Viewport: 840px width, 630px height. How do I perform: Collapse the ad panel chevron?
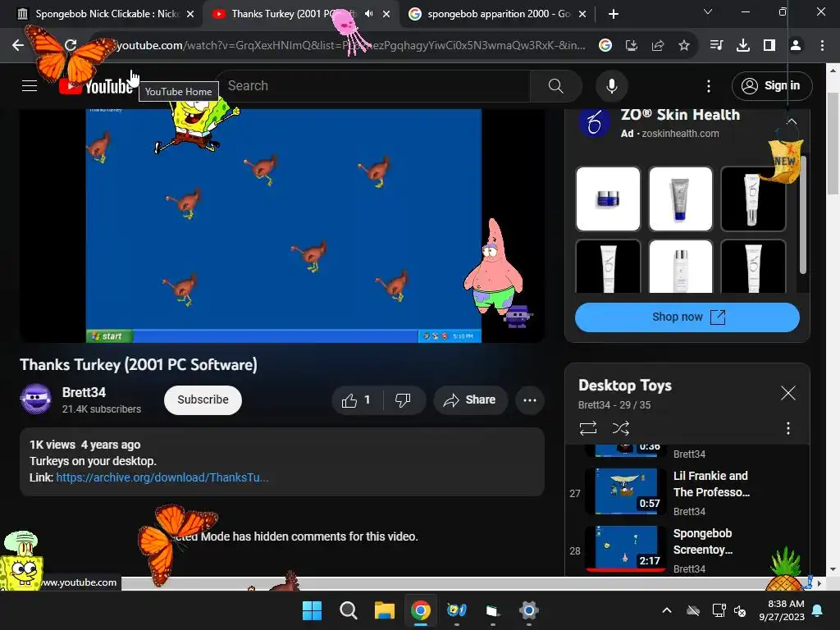coord(792,121)
